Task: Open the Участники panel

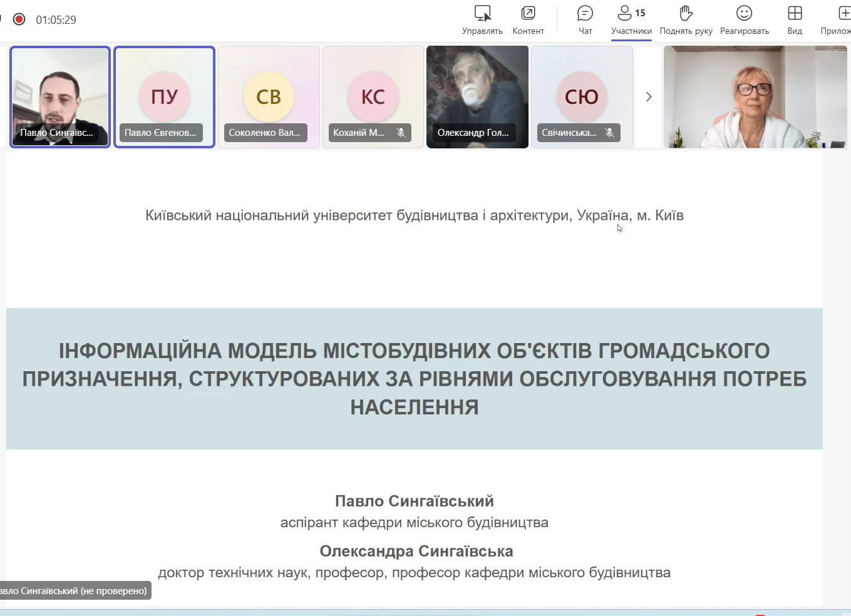Action: [x=631, y=19]
